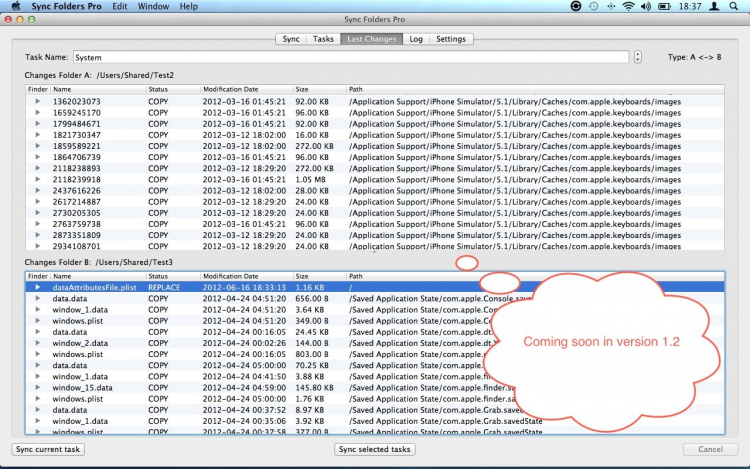
Task: Reveal 2617214887 in Finder via arrow
Action: coord(37,202)
